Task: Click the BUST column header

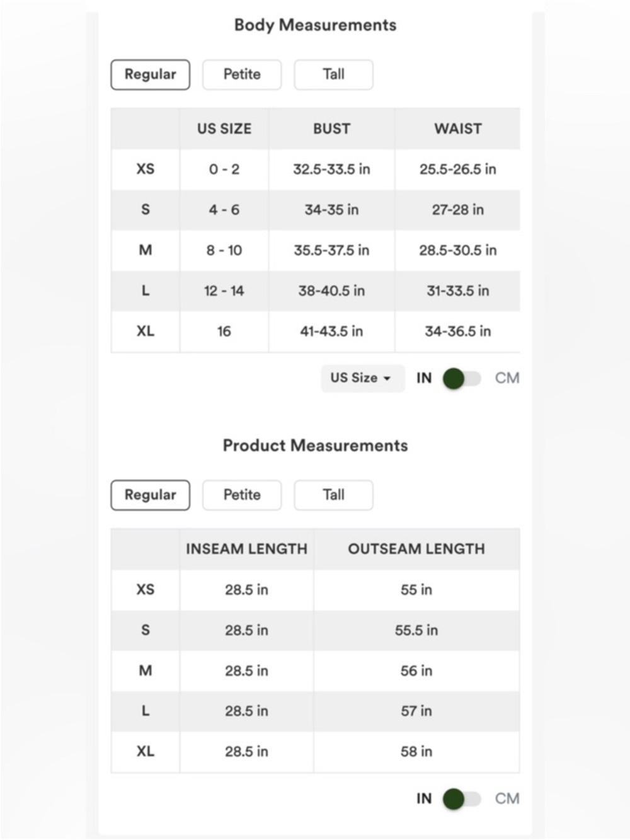Action: point(331,129)
